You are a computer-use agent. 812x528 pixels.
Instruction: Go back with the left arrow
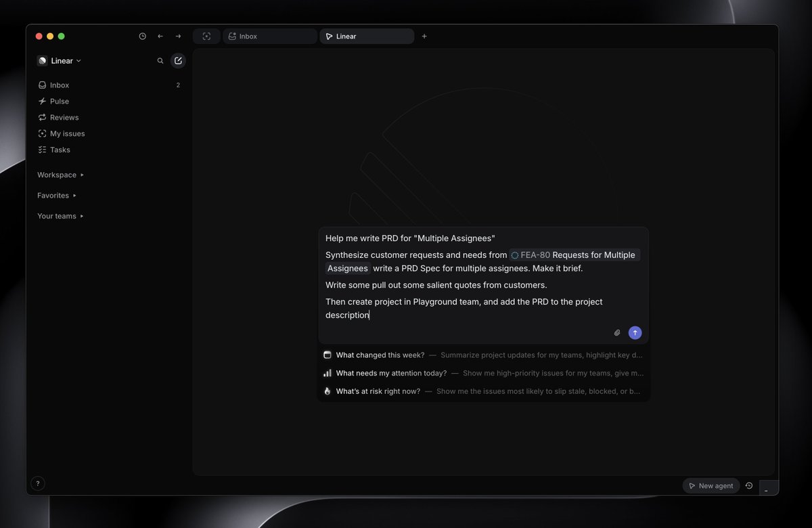160,37
